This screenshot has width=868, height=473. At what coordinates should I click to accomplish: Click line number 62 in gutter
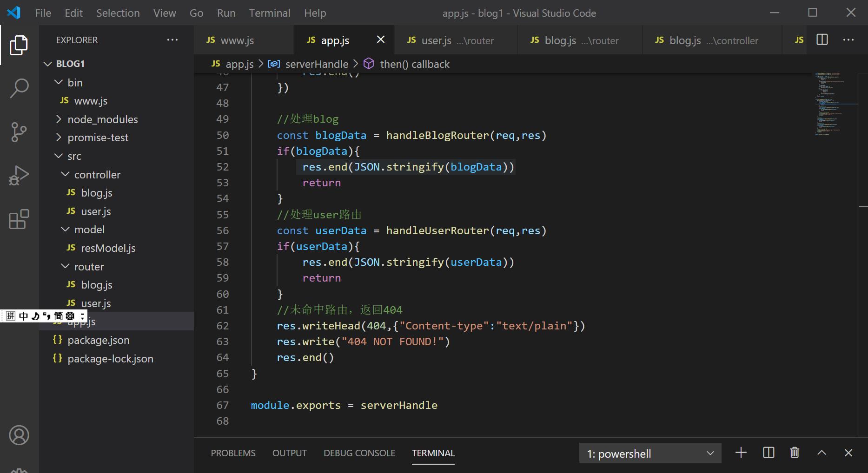pos(223,326)
